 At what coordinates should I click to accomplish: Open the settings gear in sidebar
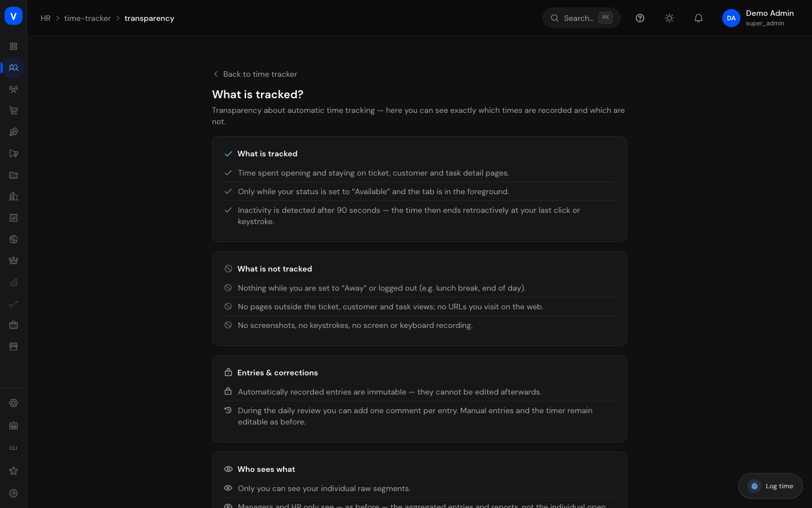(x=14, y=403)
